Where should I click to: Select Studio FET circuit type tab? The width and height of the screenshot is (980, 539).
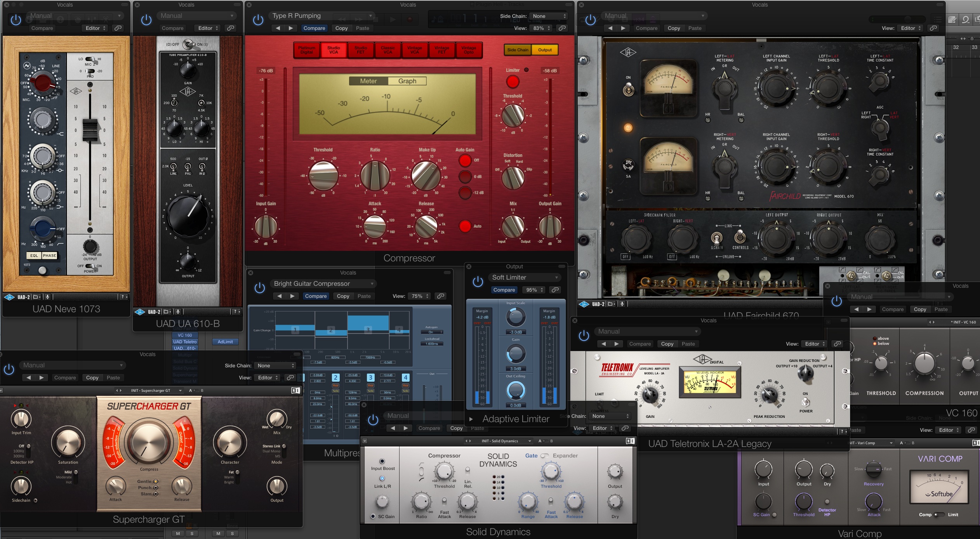[361, 50]
